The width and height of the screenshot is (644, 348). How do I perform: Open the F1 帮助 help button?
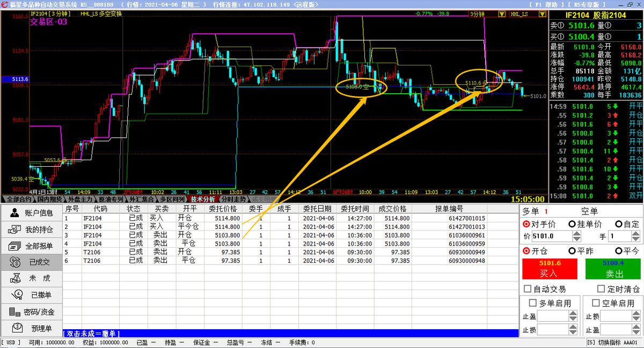pos(545,4)
